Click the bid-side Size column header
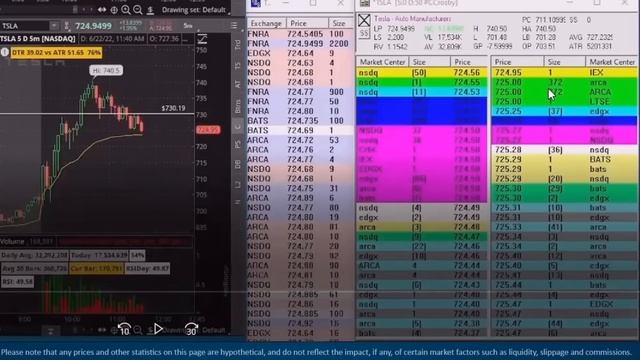The width and height of the screenshot is (640, 360). point(429,62)
